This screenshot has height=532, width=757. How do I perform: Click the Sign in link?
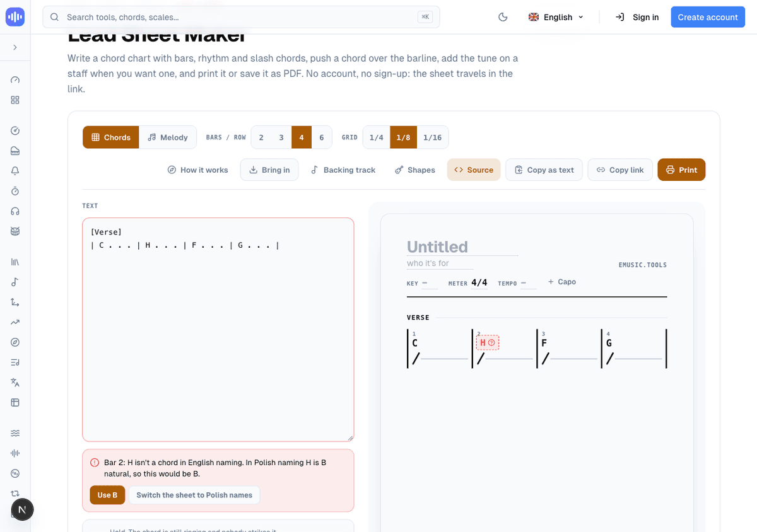(637, 17)
